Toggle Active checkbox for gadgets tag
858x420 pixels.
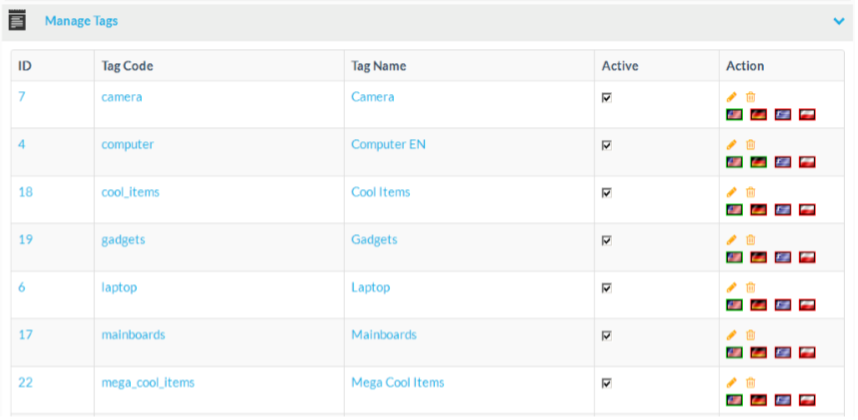click(x=606, y=241)
